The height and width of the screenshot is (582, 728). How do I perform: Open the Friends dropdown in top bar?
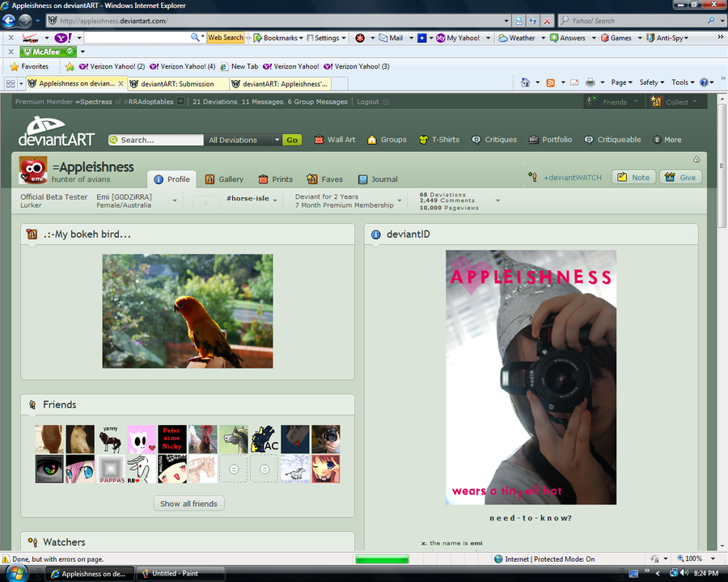coord(614,102)
